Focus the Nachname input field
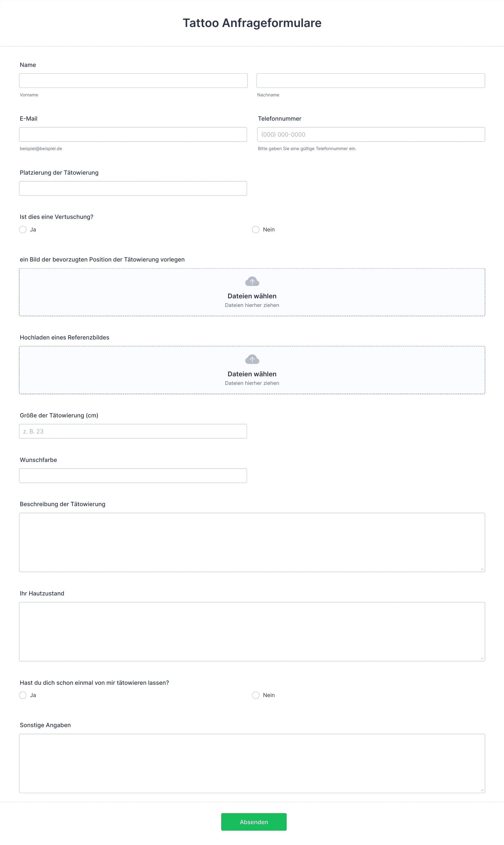 (x=370, y=80)
